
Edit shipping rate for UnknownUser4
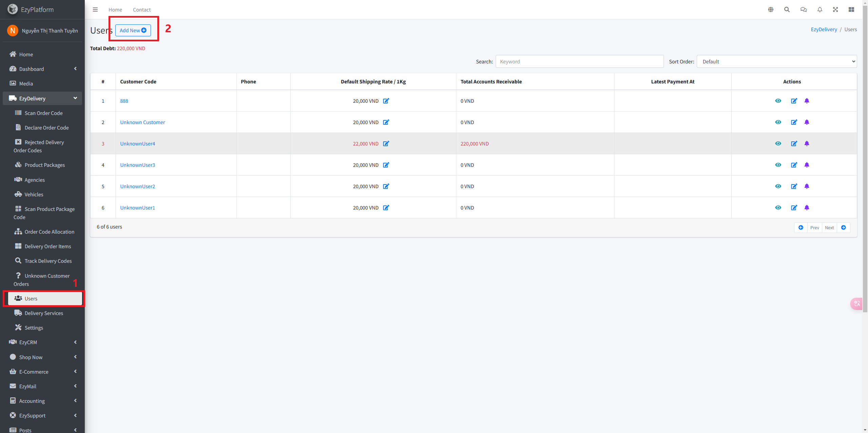(386, 143)
